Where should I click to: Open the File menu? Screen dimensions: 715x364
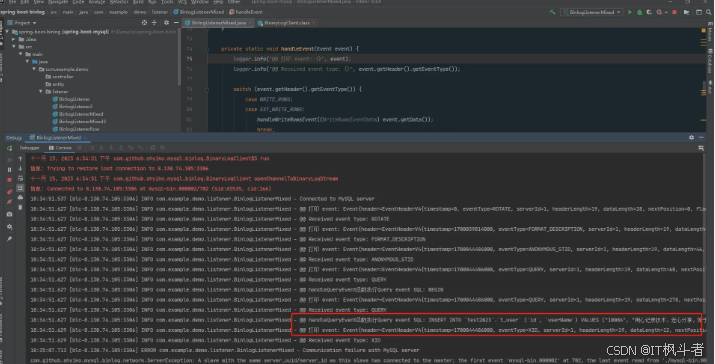click(12, 2)
